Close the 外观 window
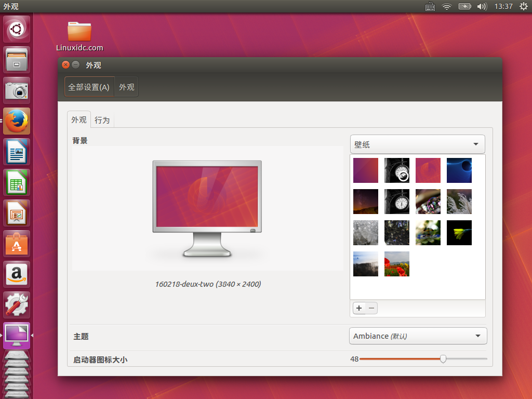 [x=66, y=64]
